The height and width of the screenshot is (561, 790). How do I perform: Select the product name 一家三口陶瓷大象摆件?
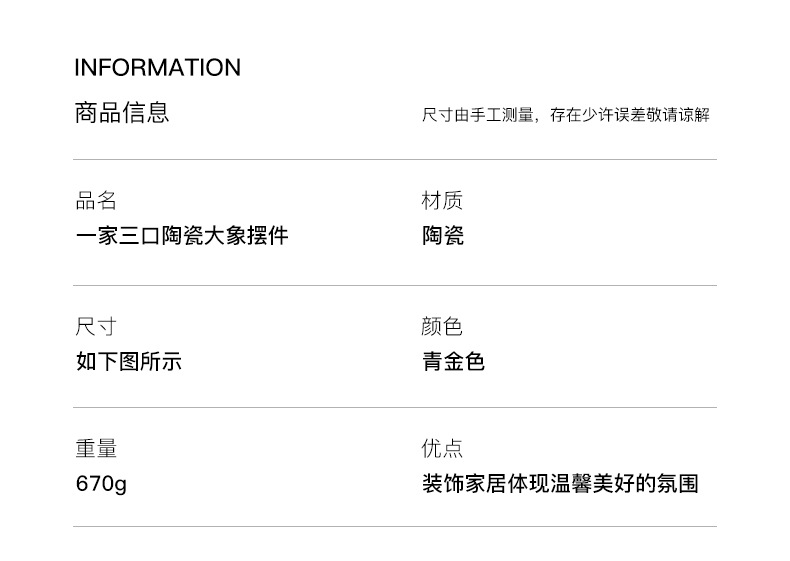[182, 236]
